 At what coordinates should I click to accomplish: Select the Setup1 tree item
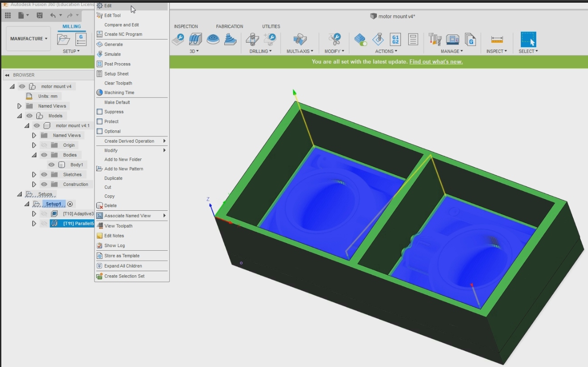coord(54,204)
